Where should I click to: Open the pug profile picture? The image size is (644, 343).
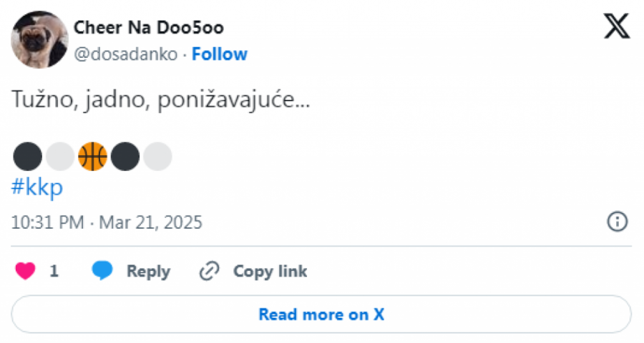tap(39, 40)
